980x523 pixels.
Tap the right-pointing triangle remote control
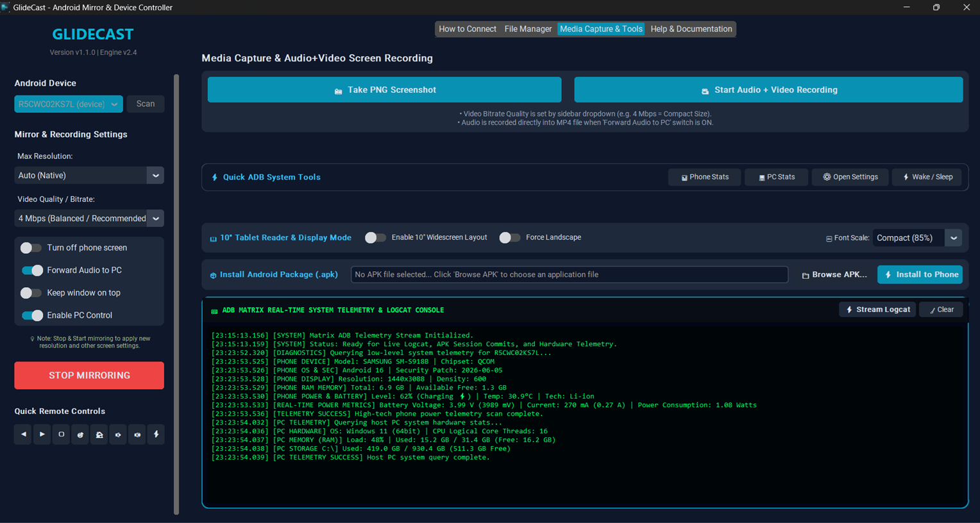pos(42,435)
